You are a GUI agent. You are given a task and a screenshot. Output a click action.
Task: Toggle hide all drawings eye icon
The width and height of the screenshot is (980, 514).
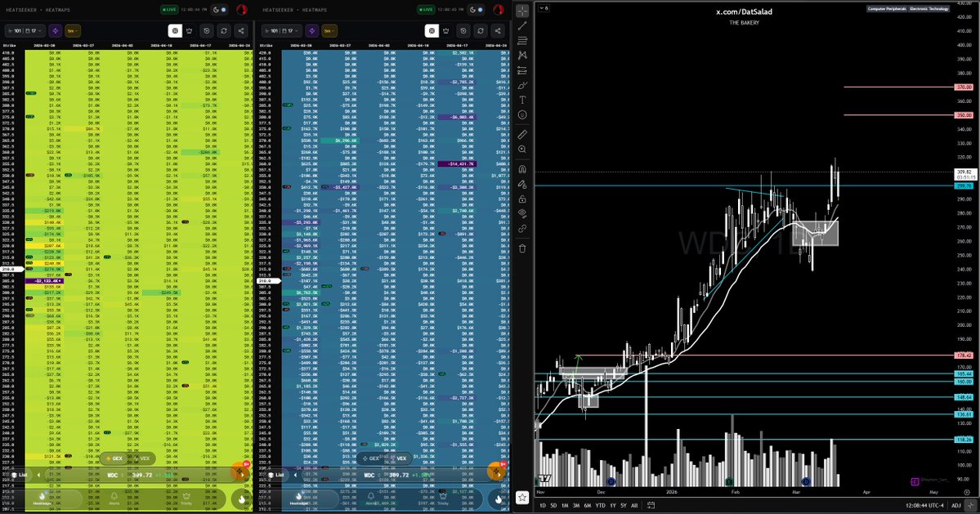(522, 213)
